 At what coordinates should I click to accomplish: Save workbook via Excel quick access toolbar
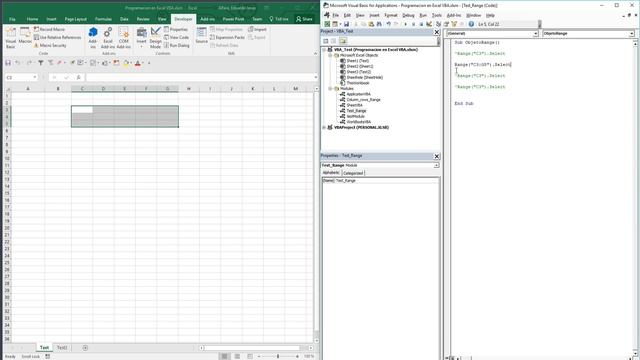8,63
